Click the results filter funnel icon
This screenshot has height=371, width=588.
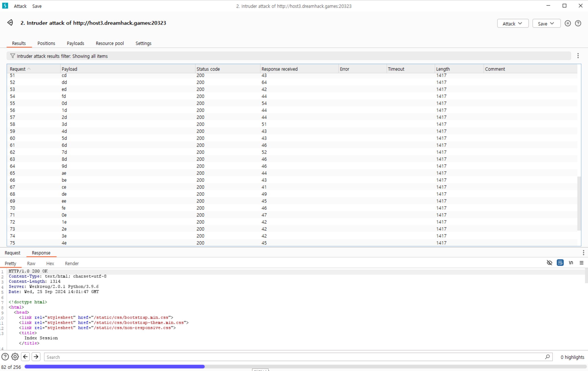pyautogui.click(x=12, y=56)
